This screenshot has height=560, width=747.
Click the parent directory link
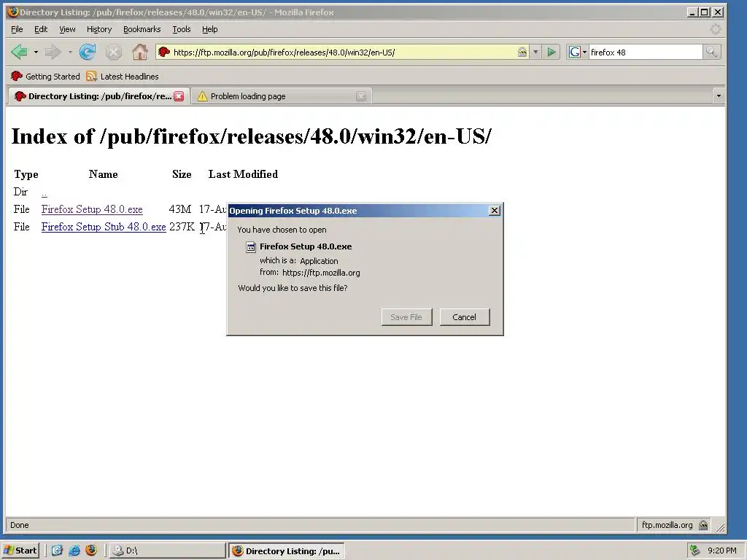44,192
